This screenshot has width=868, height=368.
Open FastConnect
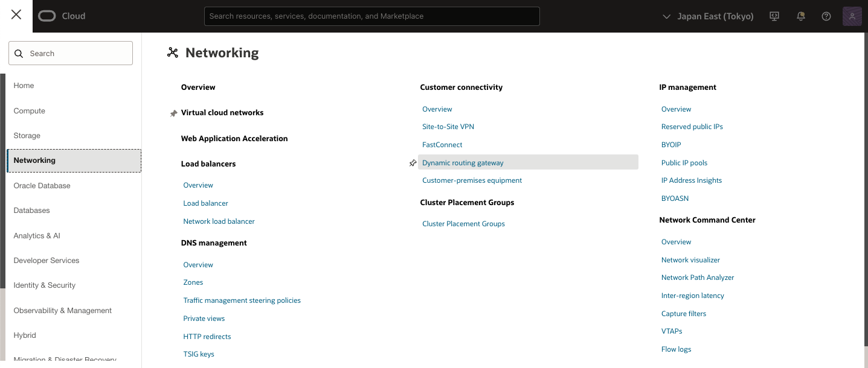point(442,145)
